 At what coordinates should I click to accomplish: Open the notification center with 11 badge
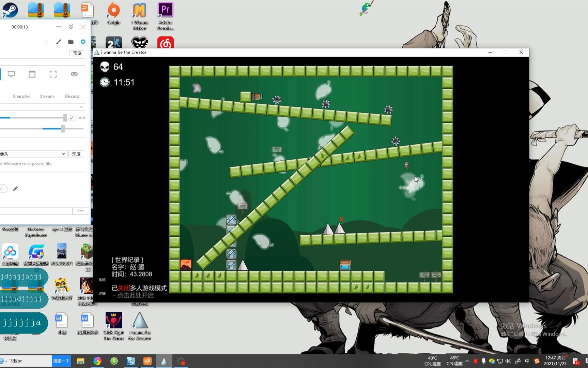pos(575,362)
